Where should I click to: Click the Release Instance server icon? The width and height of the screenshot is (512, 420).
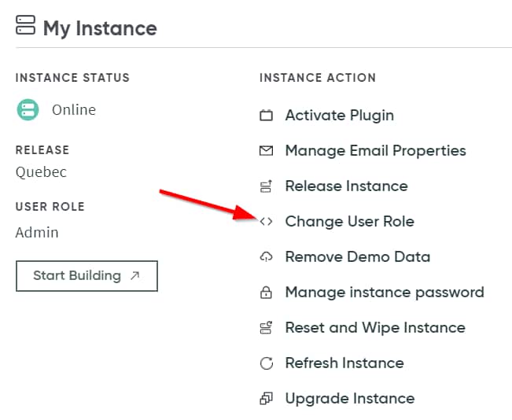[266, 186]
